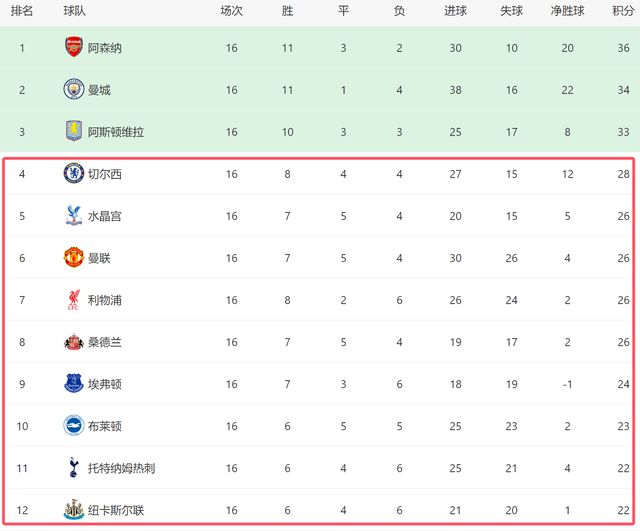The height and width of the screenshot is (531, 640).
Task: Click the 积分 column header
Action: click(623, 12)
